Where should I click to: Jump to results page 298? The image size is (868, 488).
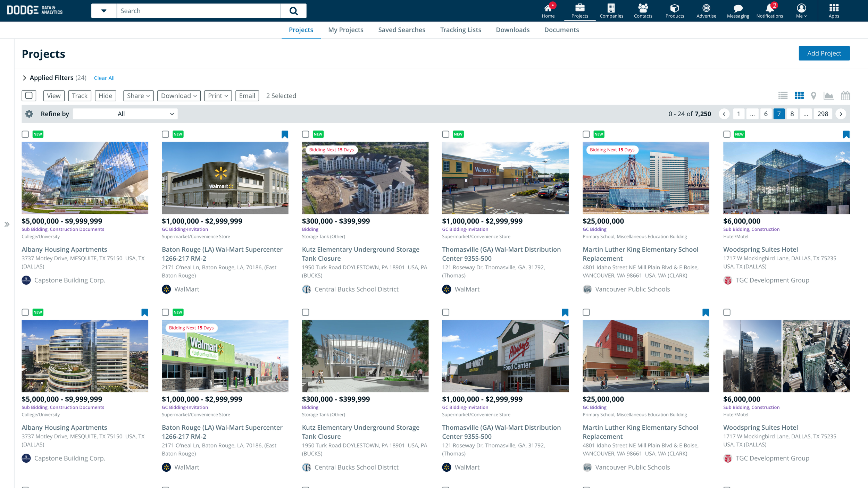pos(823,114)
